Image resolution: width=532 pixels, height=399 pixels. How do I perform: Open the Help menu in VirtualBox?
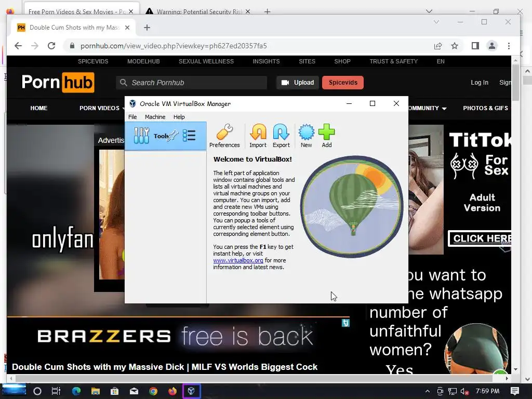point(179,117)
